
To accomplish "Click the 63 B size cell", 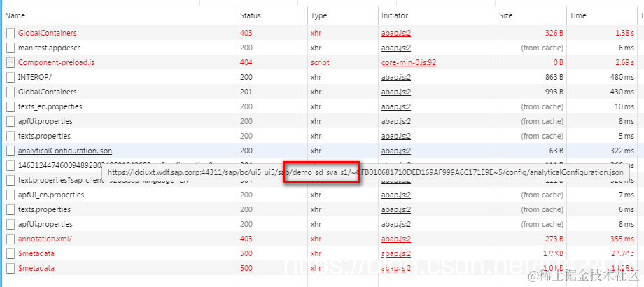I will [555, 150].
